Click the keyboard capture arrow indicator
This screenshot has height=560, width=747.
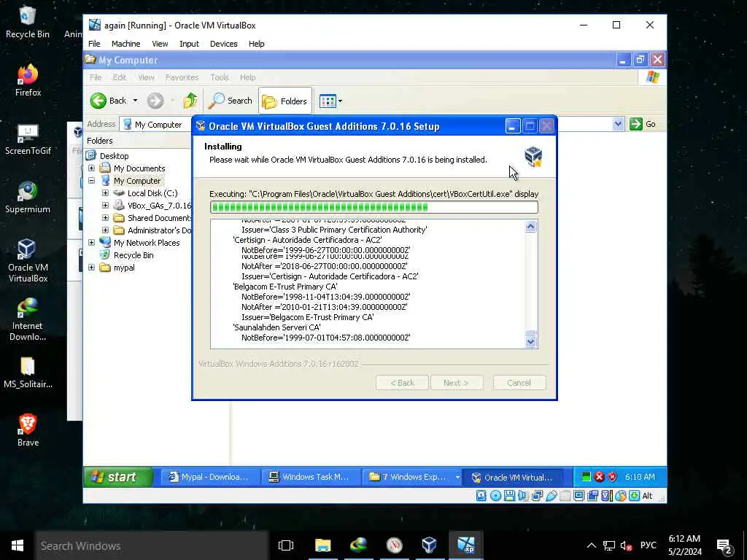point(635,496)
